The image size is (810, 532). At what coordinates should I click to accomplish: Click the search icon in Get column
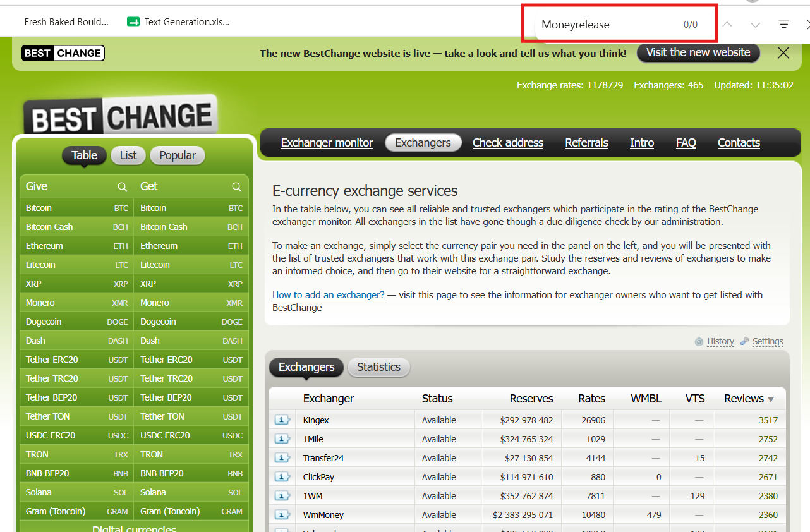click(237, 186)
